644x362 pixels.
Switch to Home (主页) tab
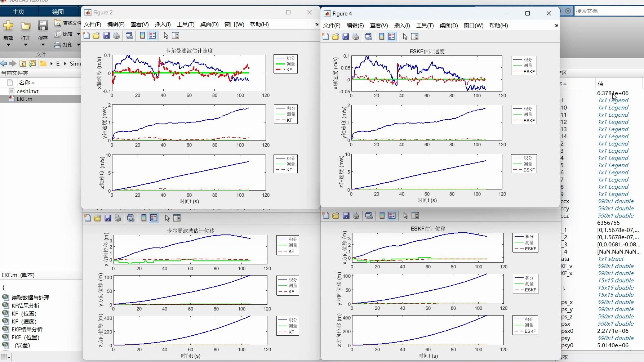coord(18,12)
